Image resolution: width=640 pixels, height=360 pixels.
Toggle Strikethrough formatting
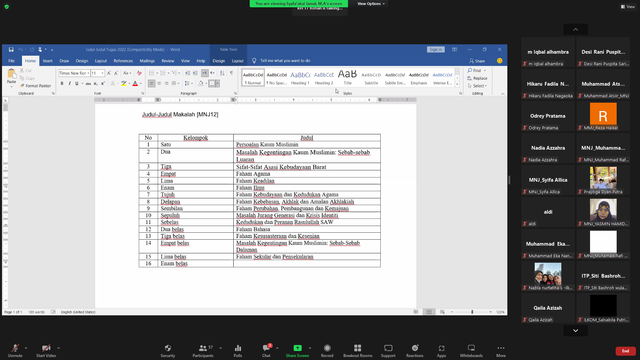pyautogui.click(x=88, y=84)
